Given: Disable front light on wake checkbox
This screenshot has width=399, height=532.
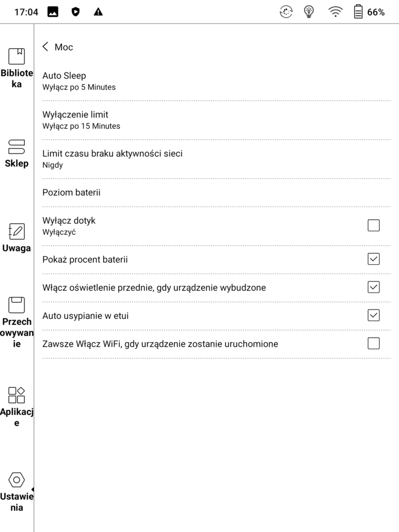Looking at the screenshot, I should [374, 287].
